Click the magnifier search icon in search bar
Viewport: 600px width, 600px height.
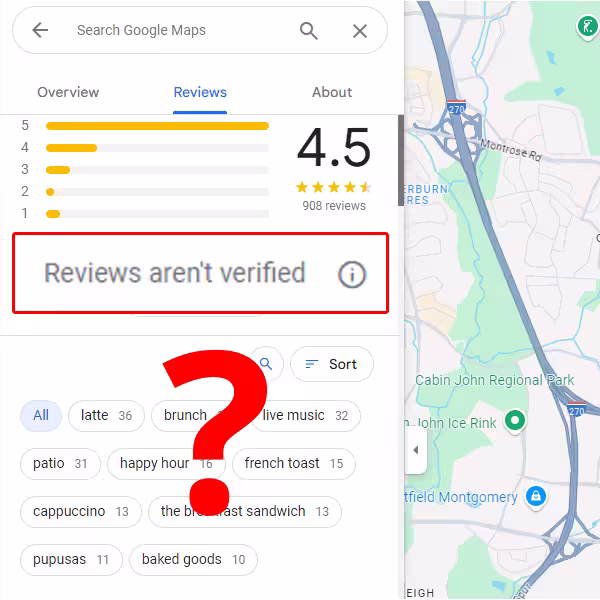point(308,31)
